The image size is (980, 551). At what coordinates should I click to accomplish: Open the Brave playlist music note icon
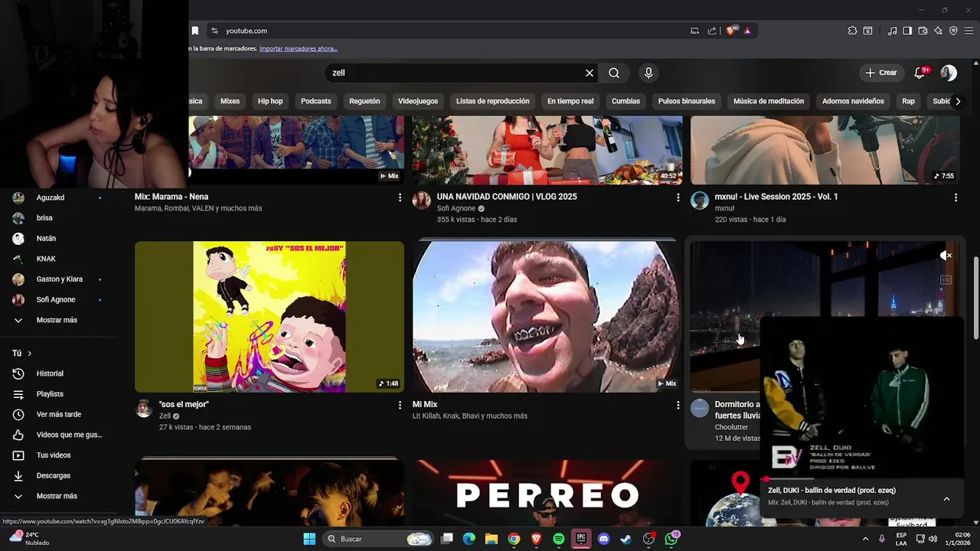point(892,31)
